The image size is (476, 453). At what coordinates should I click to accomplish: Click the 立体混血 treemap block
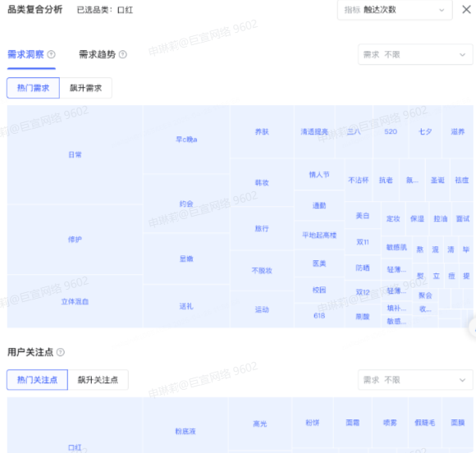[x=75, y=301]
